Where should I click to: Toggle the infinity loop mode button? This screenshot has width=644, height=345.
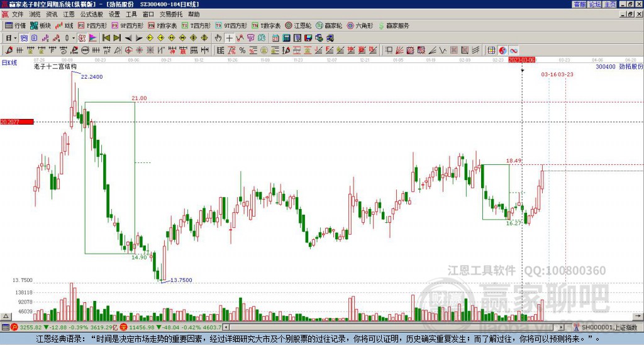pyautogui.click(x=513, y=50)
